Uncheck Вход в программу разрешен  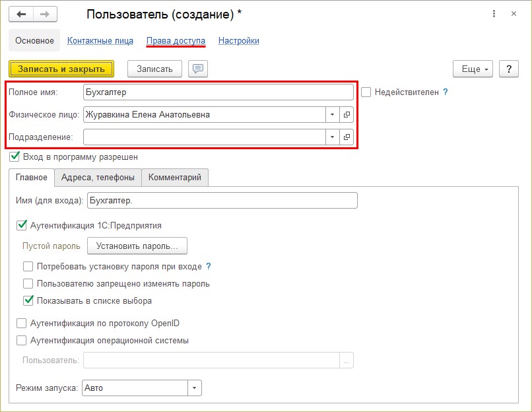[x=15, y=156]
